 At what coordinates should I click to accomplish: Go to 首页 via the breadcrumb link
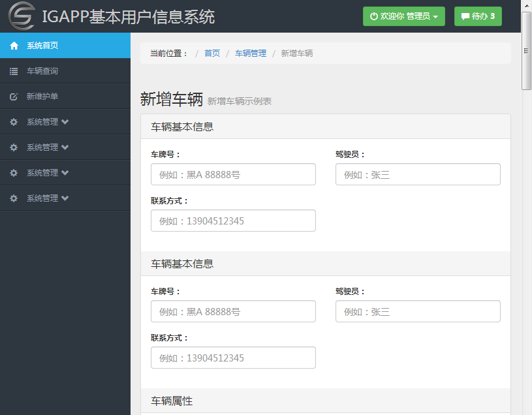(x=212, y=54)
